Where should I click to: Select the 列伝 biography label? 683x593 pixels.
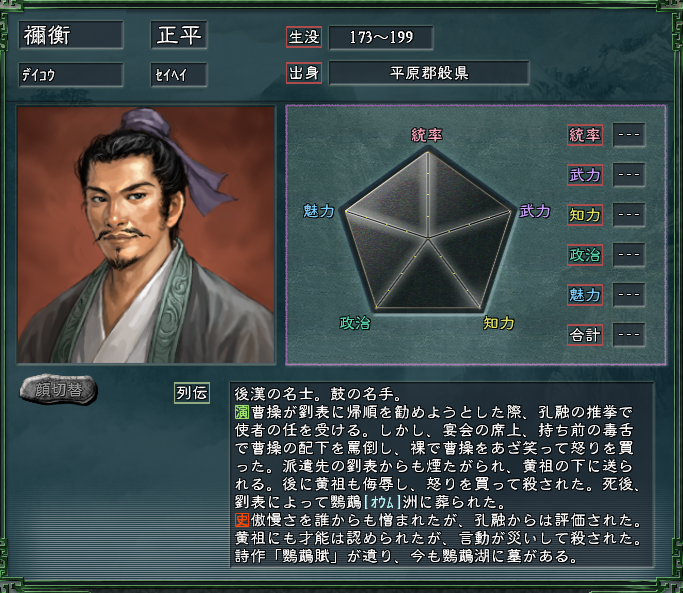point(192,393)
